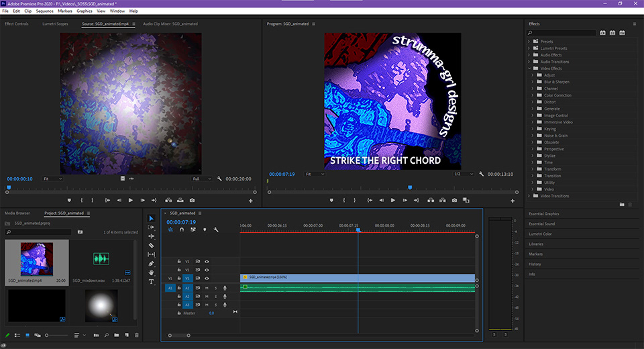Play the Program monitor sequence
The image size is (644, 349).
click(393, 200)
